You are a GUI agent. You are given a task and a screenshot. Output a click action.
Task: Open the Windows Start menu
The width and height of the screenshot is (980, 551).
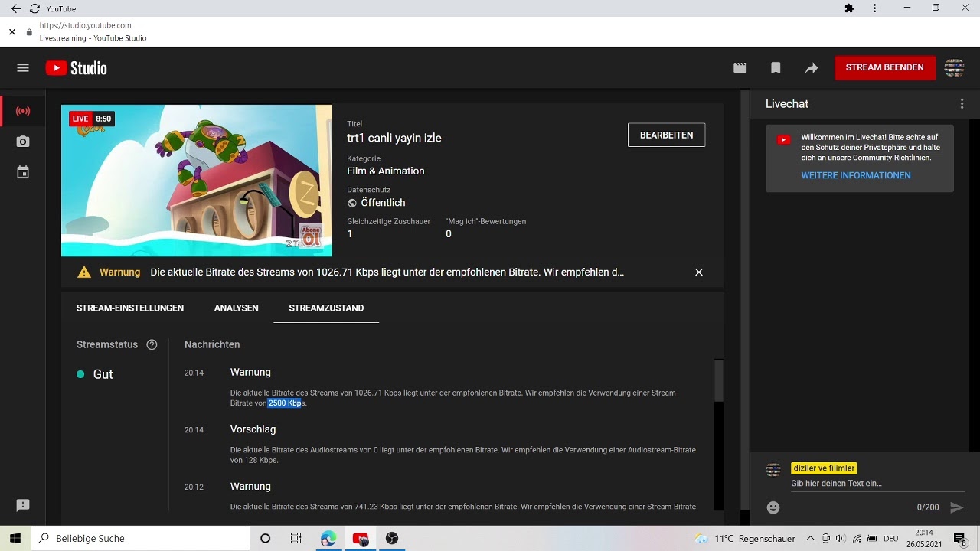(x=15, y=538)
